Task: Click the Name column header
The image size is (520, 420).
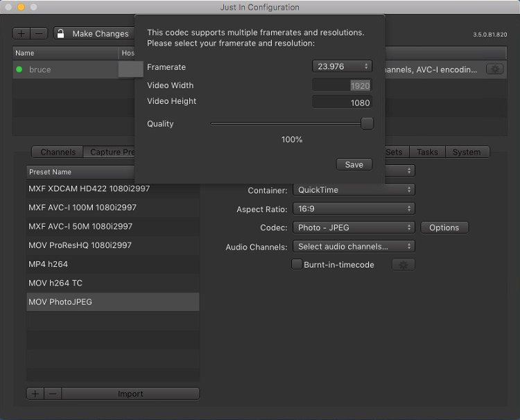Action: tap(65, 53)
